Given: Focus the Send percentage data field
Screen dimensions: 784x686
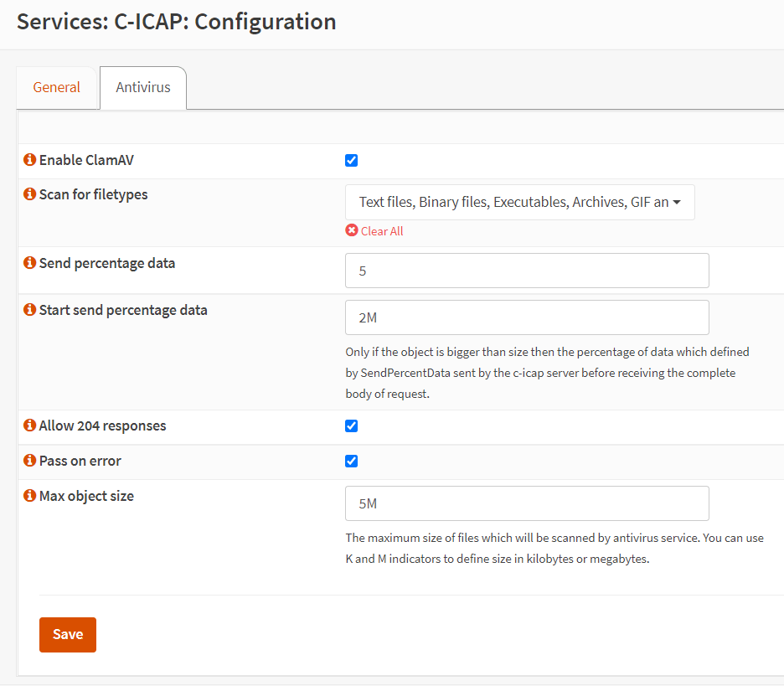Looking at the screenshot, I should coord(527,271).
